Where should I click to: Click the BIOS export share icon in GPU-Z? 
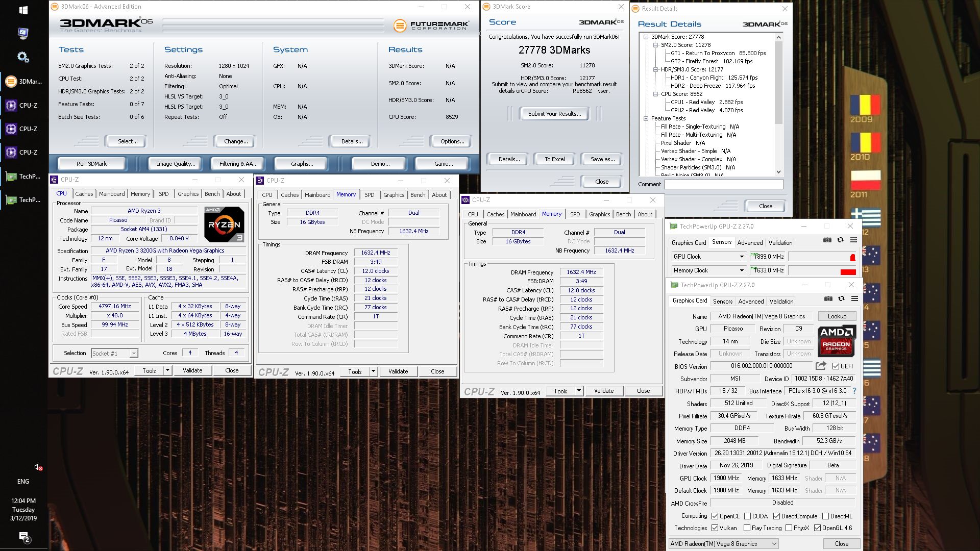click(821, 366)
